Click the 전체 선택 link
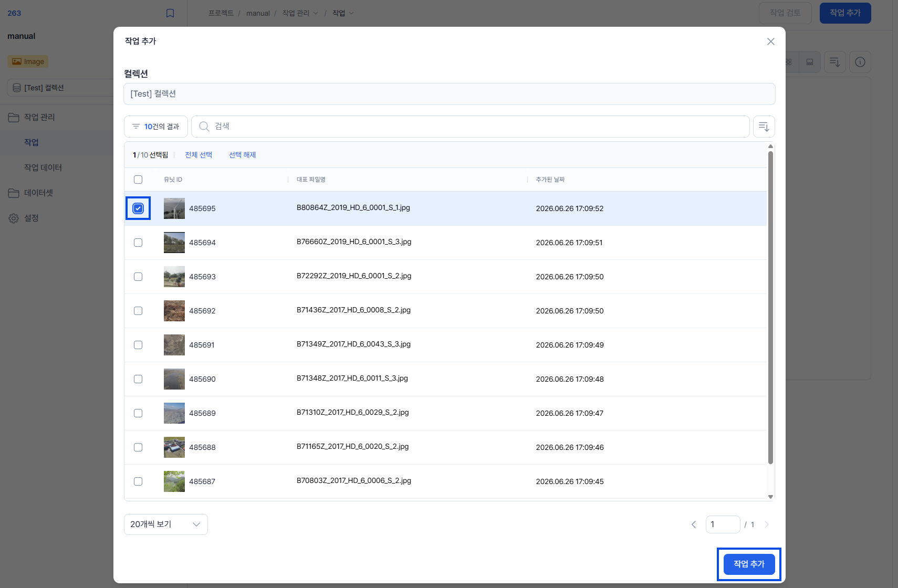 point(199,155)
